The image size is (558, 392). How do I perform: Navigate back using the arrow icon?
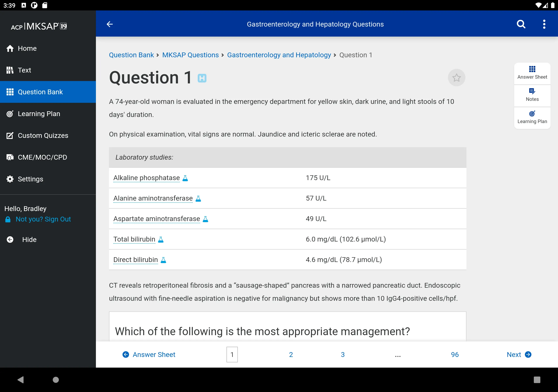coord(110,24)
